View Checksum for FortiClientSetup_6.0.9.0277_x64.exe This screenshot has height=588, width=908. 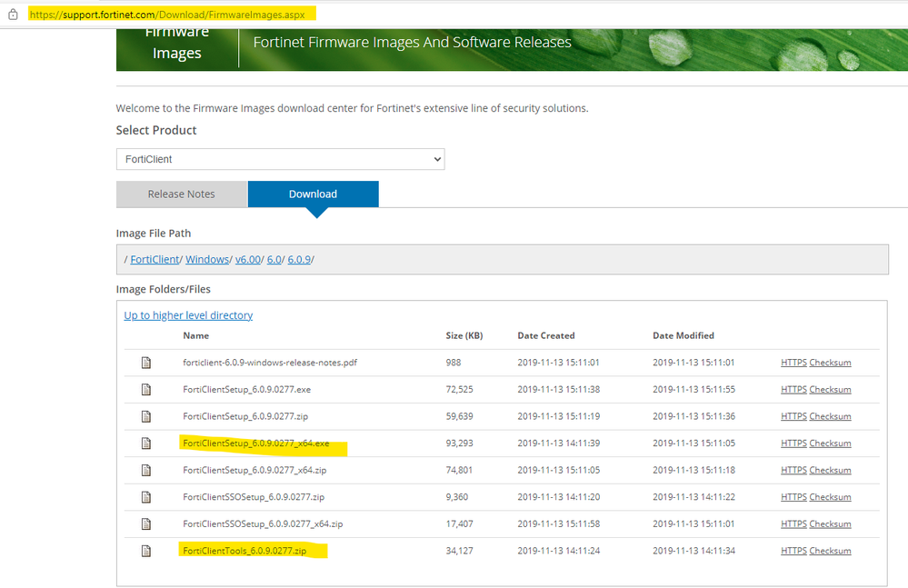[830, 443]
